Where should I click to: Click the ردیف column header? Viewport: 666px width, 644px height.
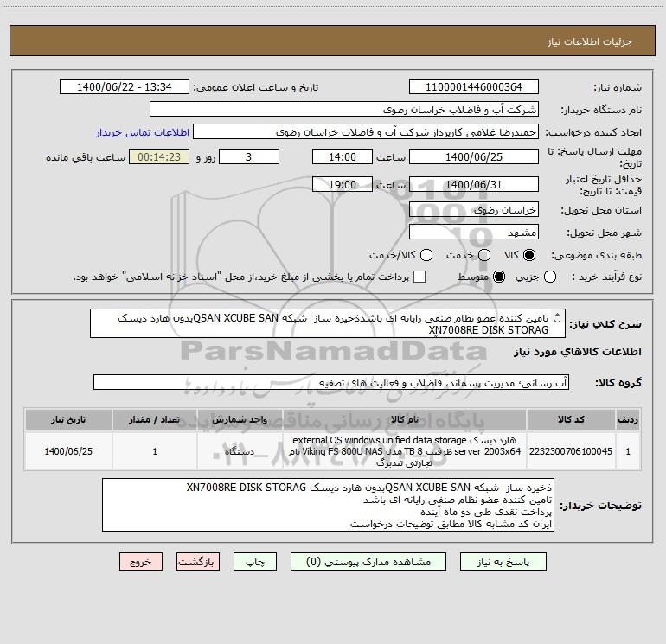[628, 419]
